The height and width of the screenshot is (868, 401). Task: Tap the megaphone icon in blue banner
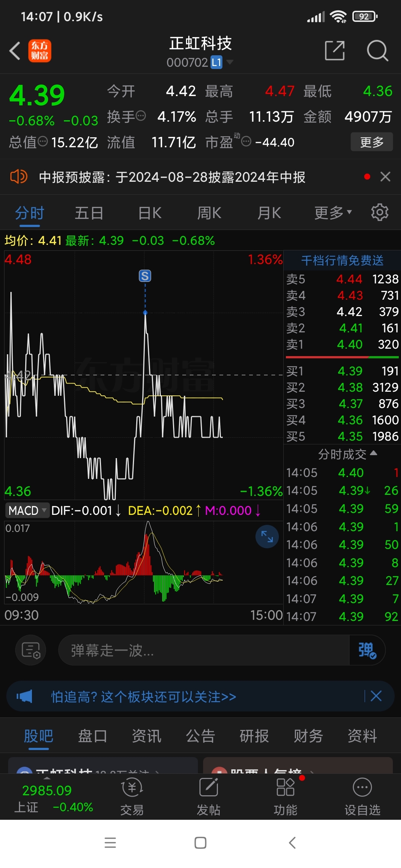pos(25,696)
